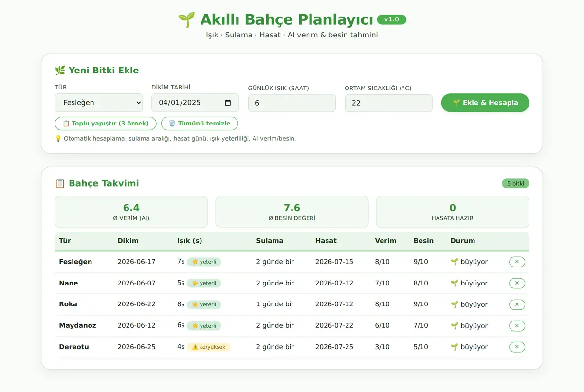
Task: Click the Ø Verim (AI) stat card
Action: coord(131,212)
